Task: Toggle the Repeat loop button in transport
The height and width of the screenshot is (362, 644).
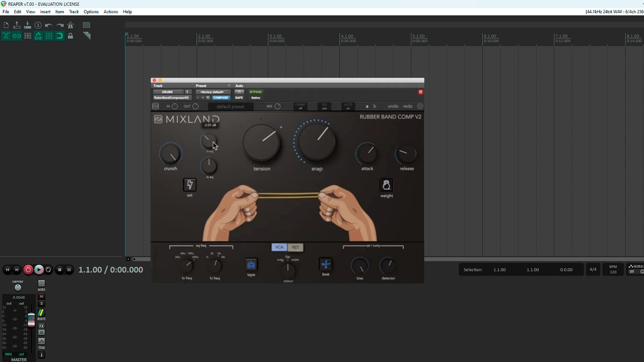Action: (x=49, y=270)
